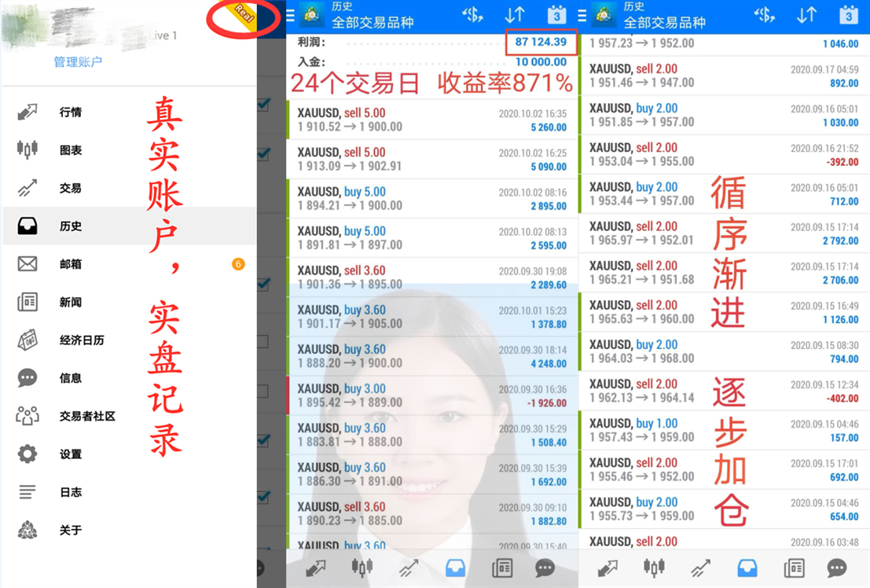Screen dimensions: 870x588
Task: Open buy 2.00 trade with profit 794.00
Action: [724, 351]
